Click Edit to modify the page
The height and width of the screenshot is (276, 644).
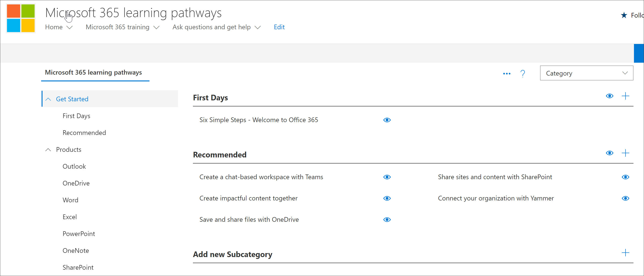click(280, 27)
